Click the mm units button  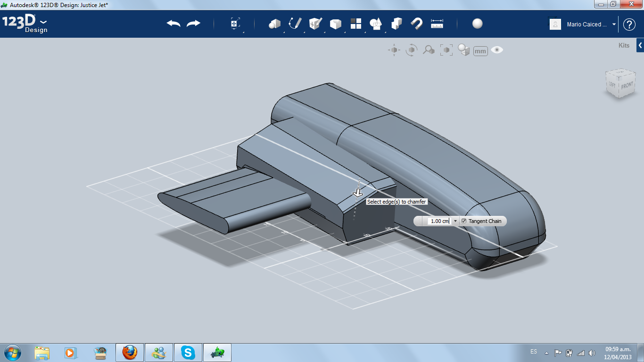pyautogui.click(x=480, y=51)
